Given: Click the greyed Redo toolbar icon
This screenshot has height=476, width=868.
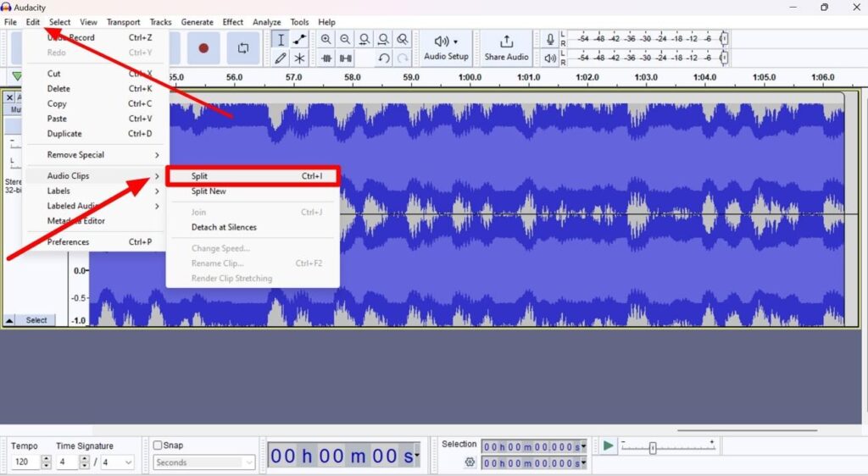Looking at the screenshot, I should 403,58.
